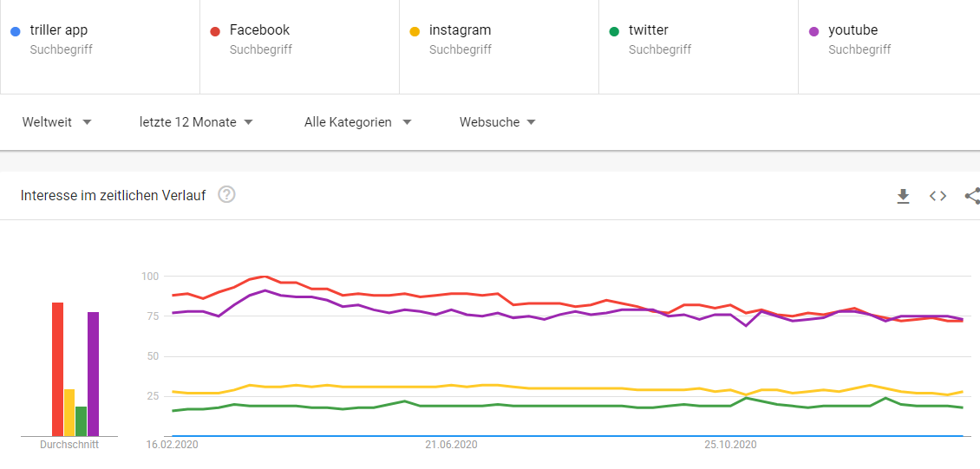Expand the Alle Kategorien dropdown

(x=357, y=122)
